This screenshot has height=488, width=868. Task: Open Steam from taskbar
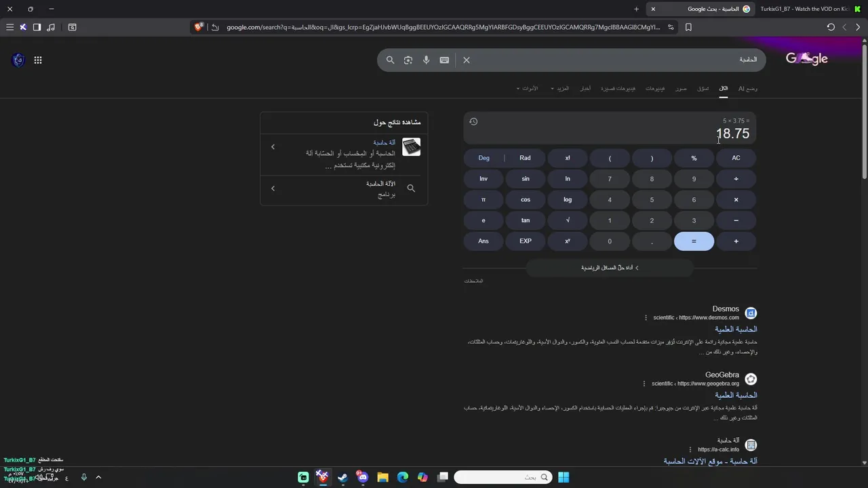pos(342,477)
